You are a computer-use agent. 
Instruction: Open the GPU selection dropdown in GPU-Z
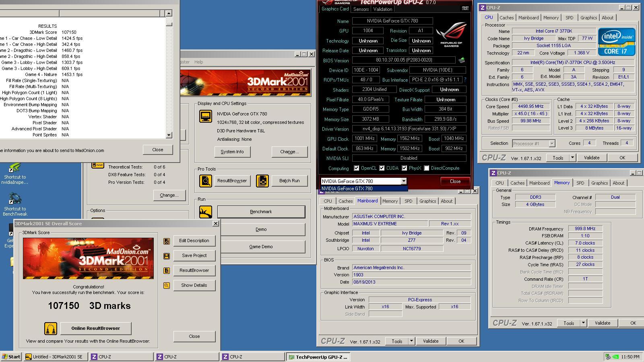point(404,181)
